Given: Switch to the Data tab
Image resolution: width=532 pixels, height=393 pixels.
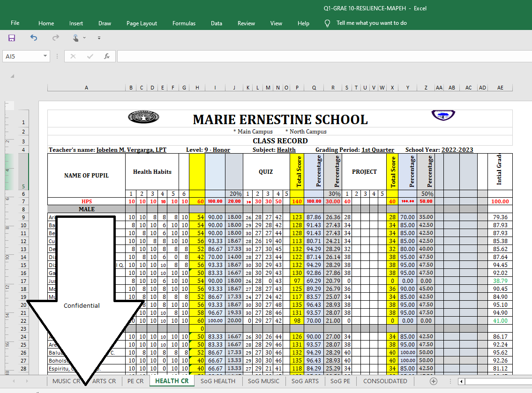Looking at the screenshot, I should [x=217, y=23].
